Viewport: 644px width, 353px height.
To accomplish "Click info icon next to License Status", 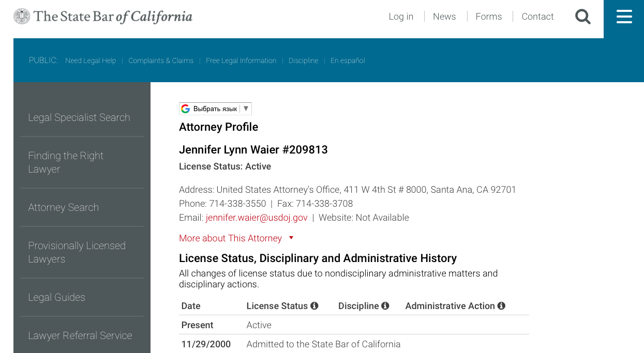I will 314,306.
